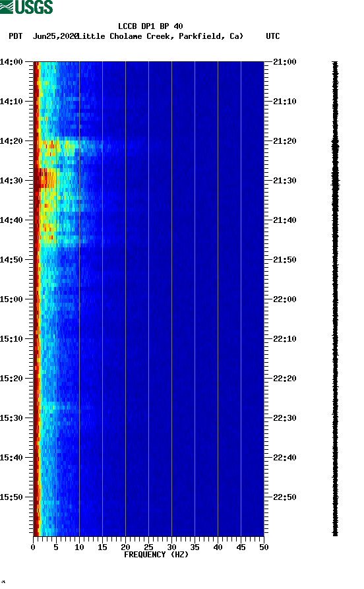Click the seismogram waveform trace at right

pyautogui.click(x=335, y=299)
